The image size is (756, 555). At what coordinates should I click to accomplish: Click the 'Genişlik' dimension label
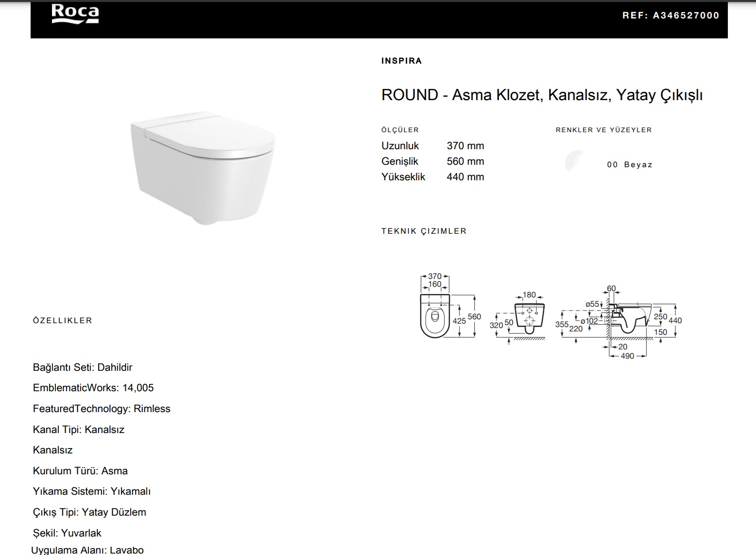399,161
